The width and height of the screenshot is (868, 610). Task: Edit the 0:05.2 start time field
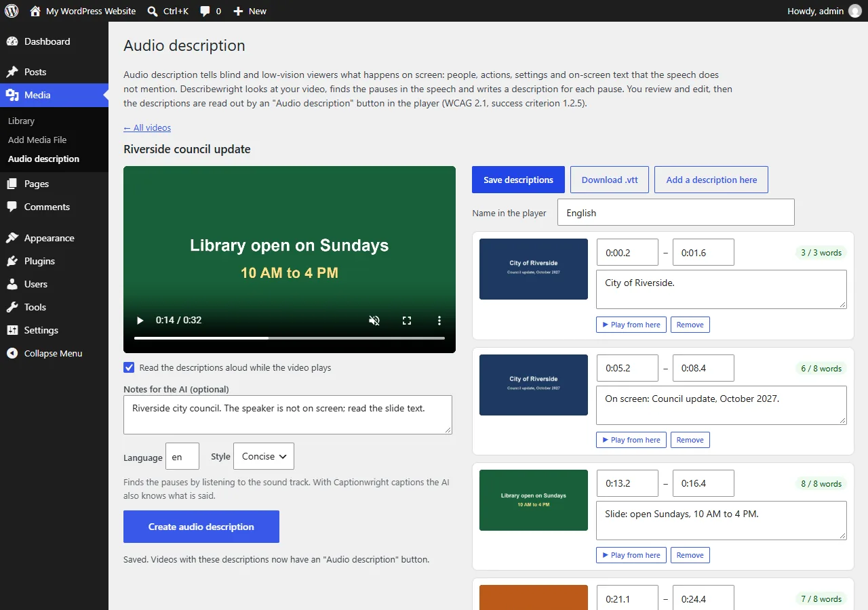coord(627,368)
